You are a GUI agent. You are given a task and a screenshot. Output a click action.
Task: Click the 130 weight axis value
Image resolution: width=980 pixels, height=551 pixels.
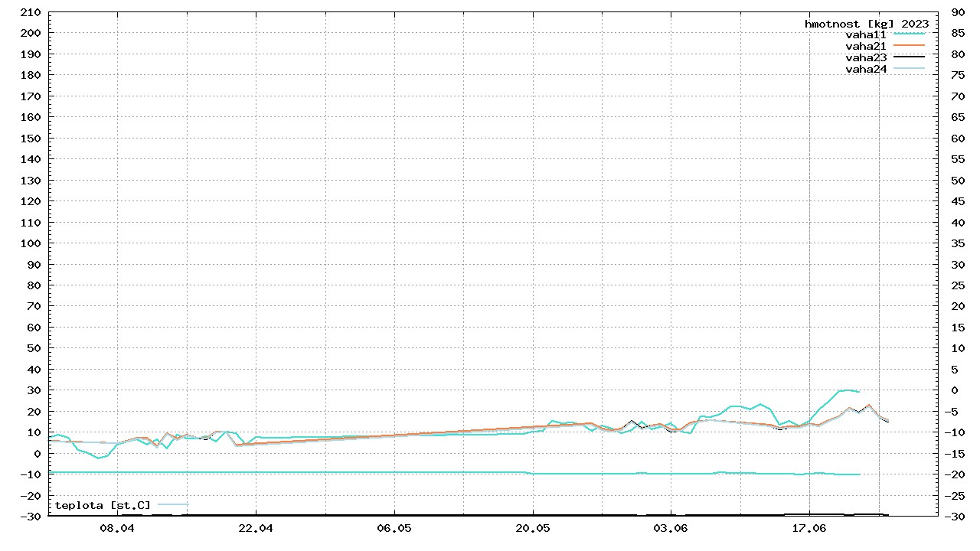point(31,181)
